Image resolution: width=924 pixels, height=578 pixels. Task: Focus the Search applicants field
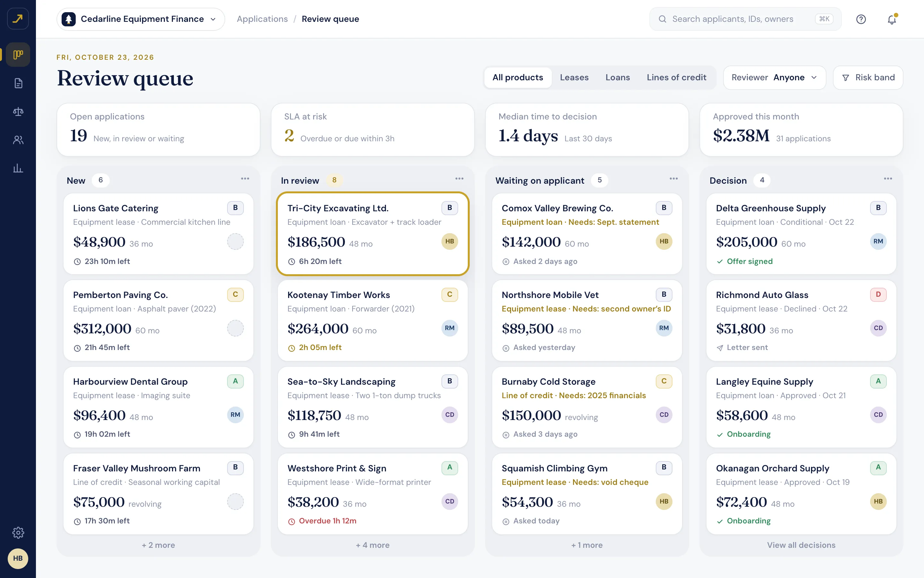[x=745, y=19]
